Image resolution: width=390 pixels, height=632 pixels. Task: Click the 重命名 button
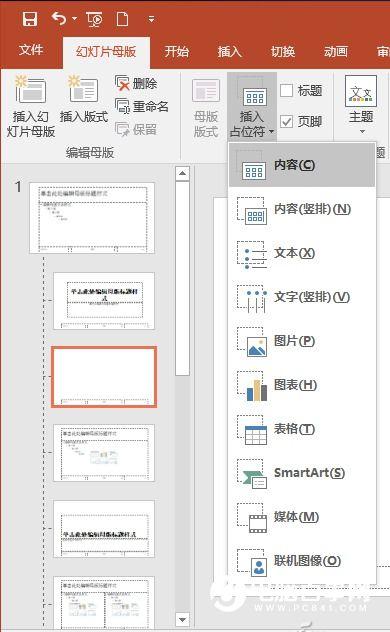(141, 106)
